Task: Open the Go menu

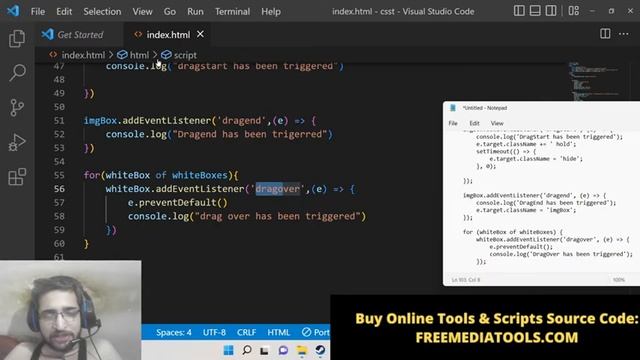Action: pyautogui.click(x=170, y=11)
